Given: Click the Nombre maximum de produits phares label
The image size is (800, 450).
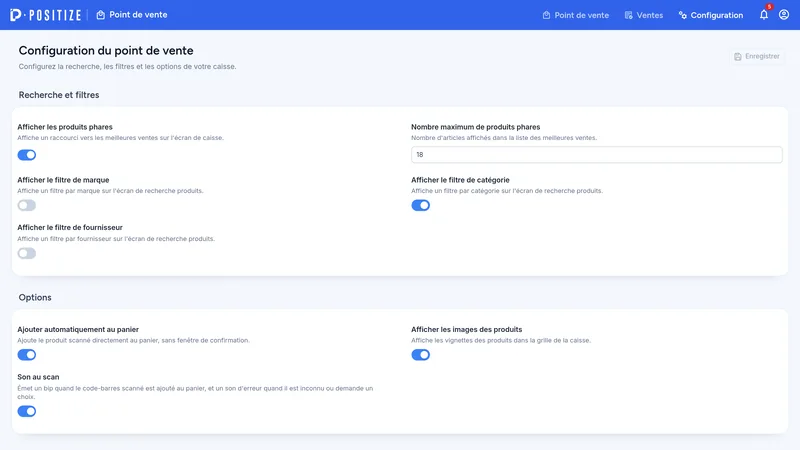Looking at the screenshot, I should [x=476, y=127].
